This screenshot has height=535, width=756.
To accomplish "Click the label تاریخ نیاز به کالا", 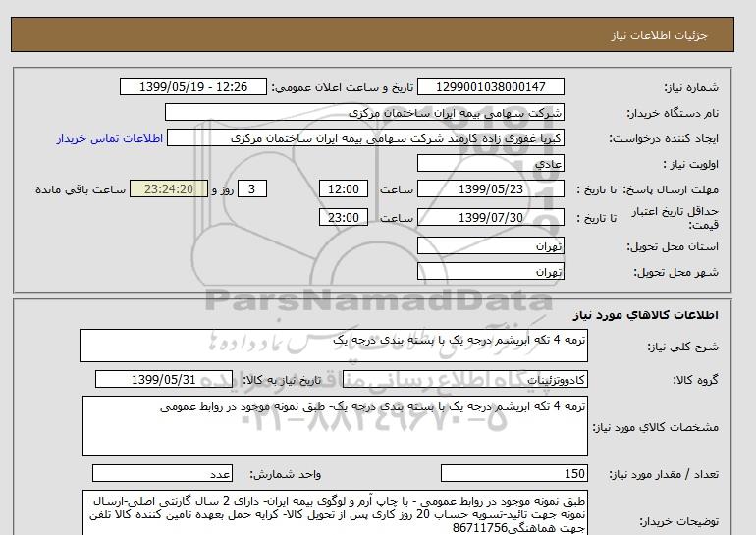I will click(282, 380).
